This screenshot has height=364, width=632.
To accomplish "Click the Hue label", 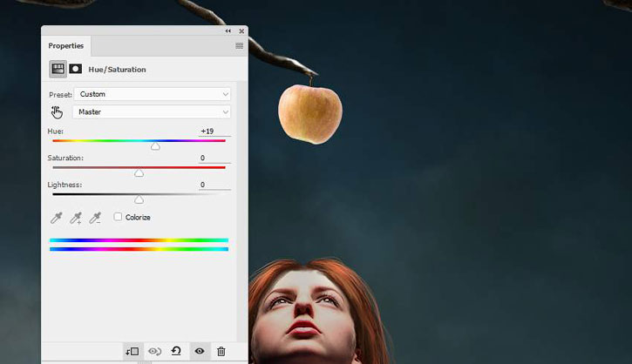I will tap(55, 131).
